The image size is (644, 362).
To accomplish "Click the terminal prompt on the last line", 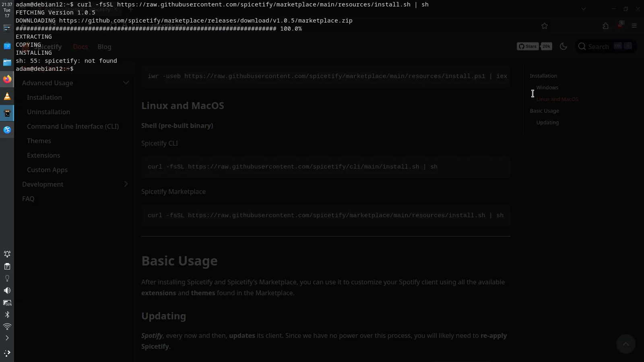I will click(45, 69).
